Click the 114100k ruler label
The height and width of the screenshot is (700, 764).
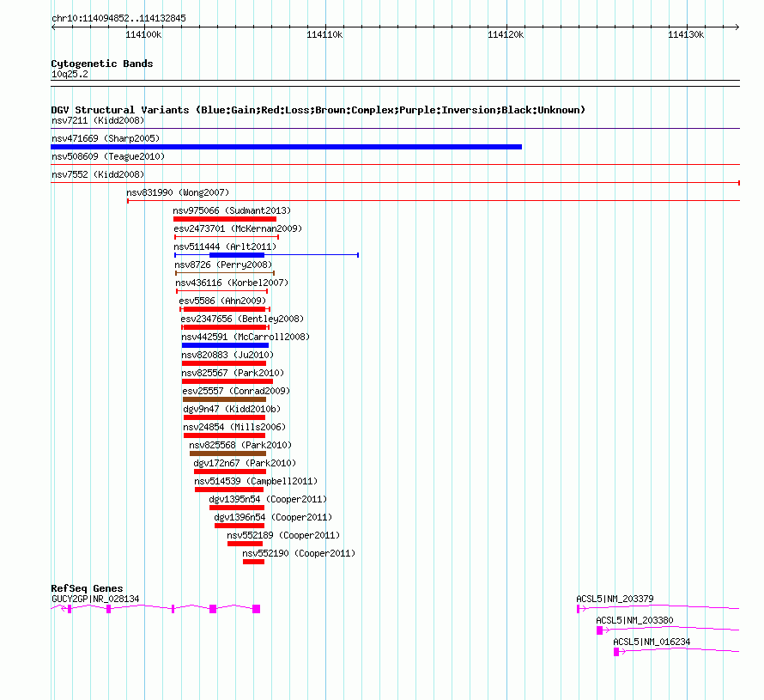[143, 34]
